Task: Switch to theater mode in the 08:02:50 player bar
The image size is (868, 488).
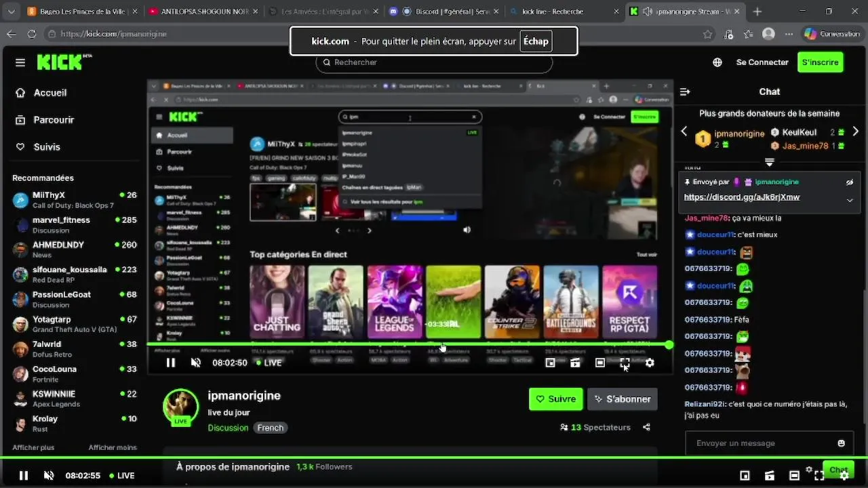Action: click(x=600, y=363)
